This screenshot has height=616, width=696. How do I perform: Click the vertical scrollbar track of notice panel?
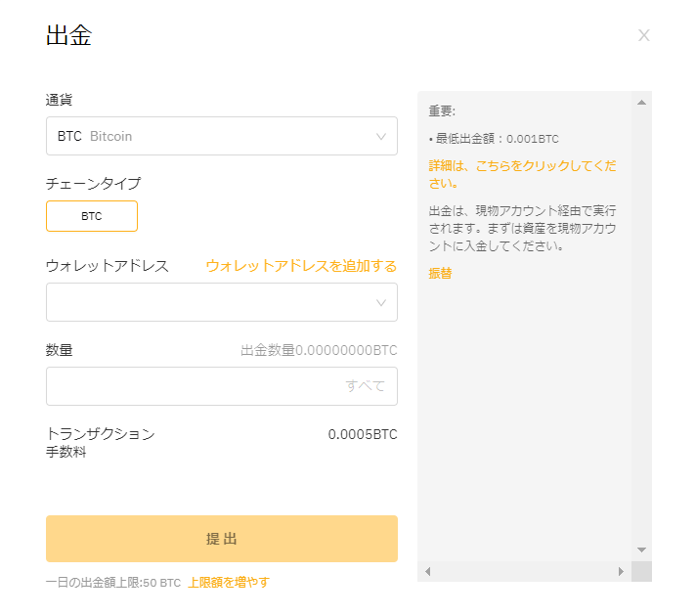click(641, 327)
